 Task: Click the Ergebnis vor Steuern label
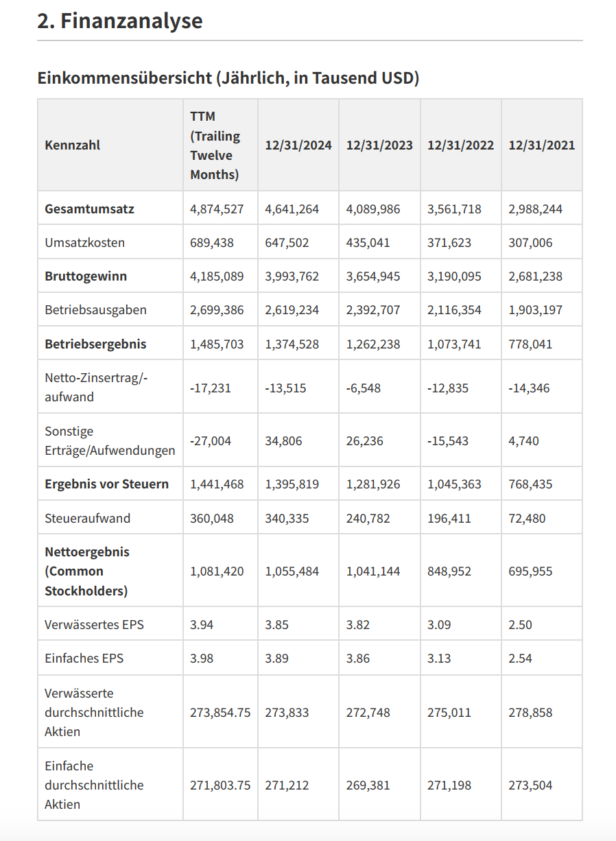coord(106,484)
